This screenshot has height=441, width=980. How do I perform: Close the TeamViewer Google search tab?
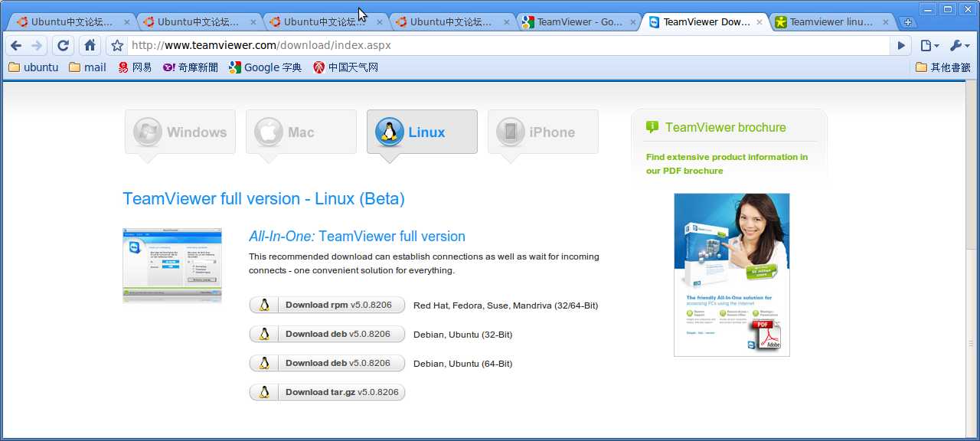(632, 22)
